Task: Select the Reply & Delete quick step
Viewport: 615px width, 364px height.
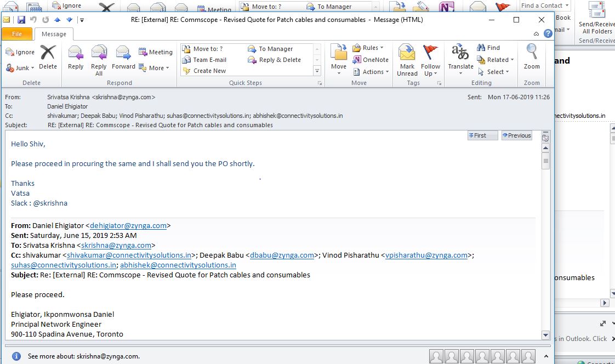Action: 280,60
